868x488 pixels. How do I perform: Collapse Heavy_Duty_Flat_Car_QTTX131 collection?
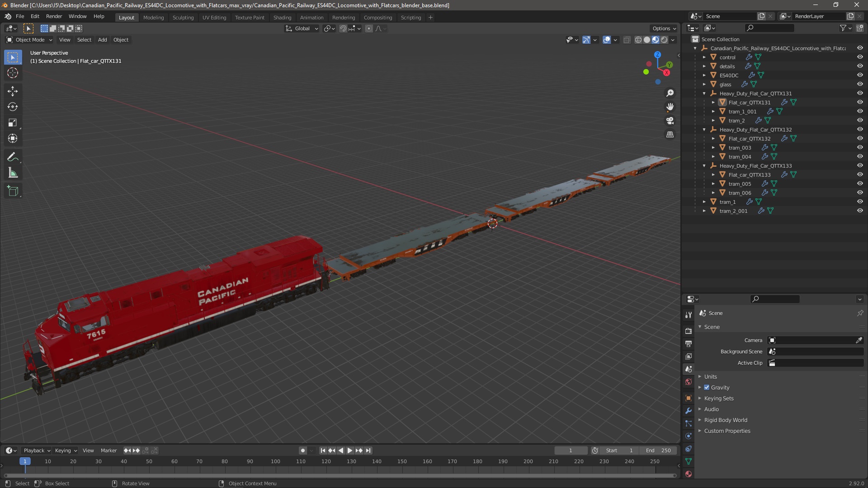tap(704, 94)
